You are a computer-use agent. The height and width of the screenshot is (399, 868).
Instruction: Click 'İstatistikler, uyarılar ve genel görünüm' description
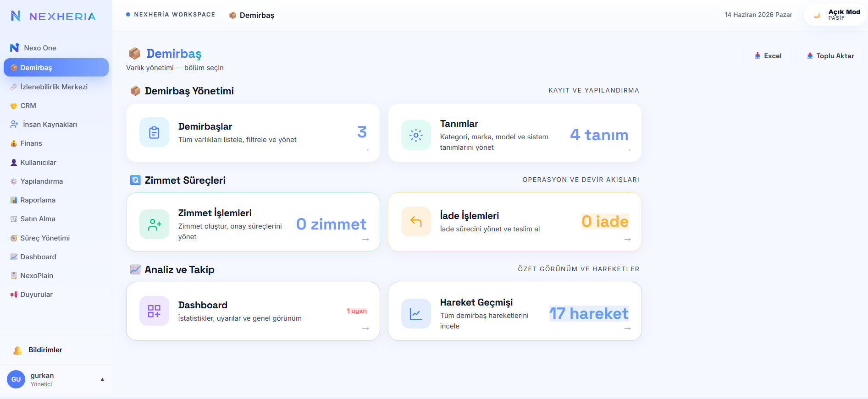[x=240, y=318]
